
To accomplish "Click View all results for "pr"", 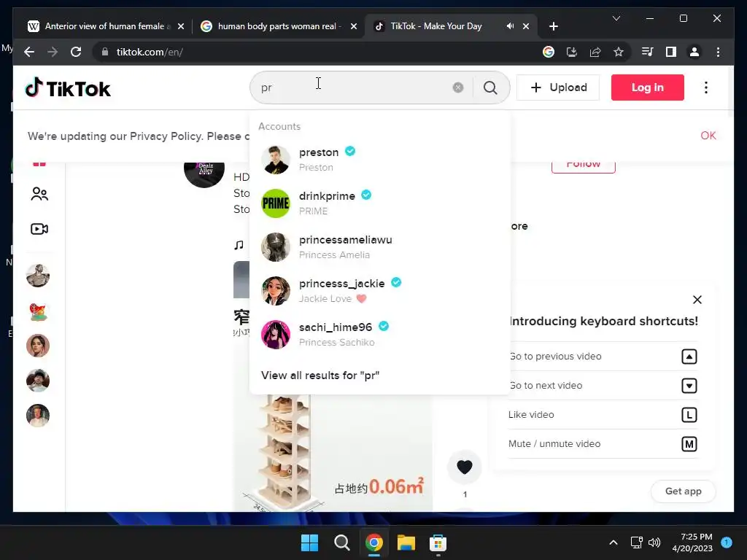I will pyautogui.click(x=320, y=376).
